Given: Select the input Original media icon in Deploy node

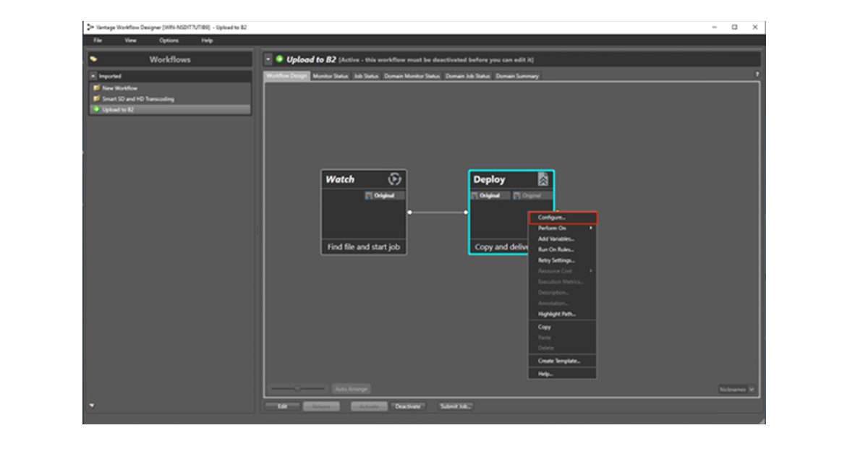Looking at the screenshot, I should click(x=475, y=195).
